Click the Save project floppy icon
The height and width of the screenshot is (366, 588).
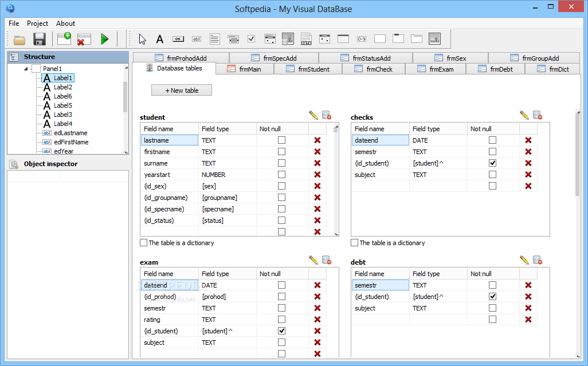40,39
